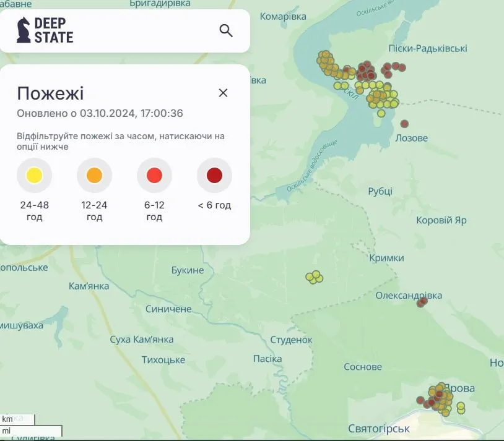Viewport: 504px width, 441px height.
Task: Click the red fire markers near Олександрівка
Action: coord(422,302)
